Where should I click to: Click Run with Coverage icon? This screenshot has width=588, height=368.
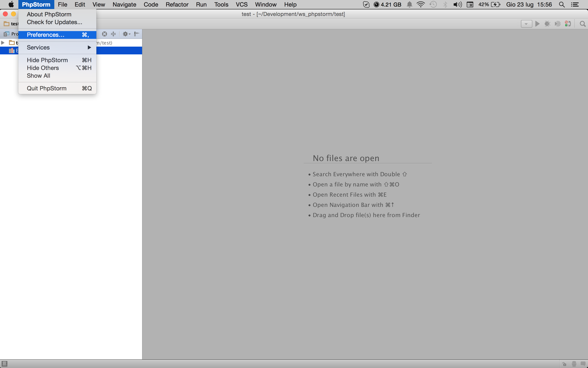pos(558,24)
